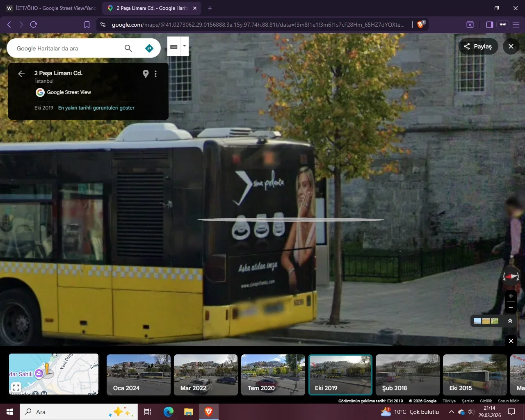Zoom in with the plus button
The height and width of the screenshot is (420, 525).
point(511,296)
